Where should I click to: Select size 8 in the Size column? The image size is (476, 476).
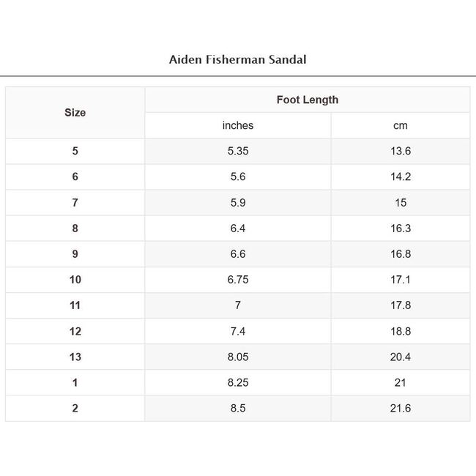[x=75, y=228]
